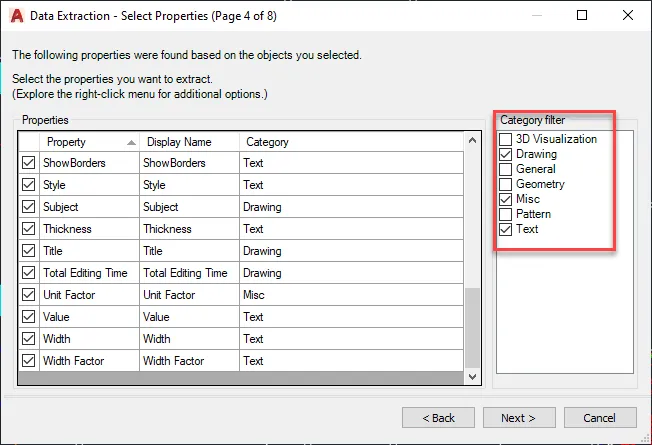Select the Total Editing Time display name cell
This screenshot has height=445, width=652.
189,273
